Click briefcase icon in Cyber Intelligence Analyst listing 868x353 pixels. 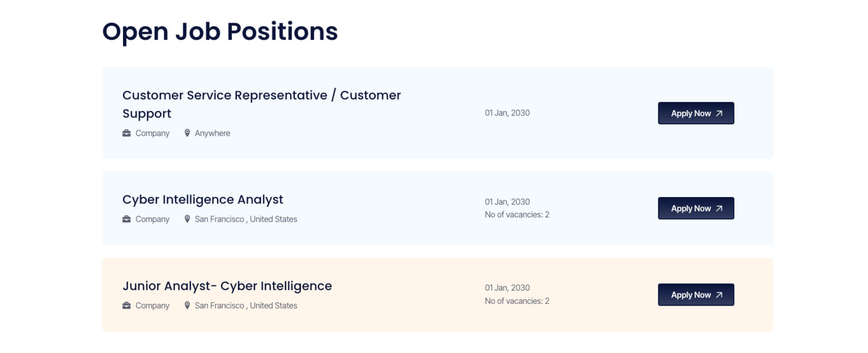(127, 219)
